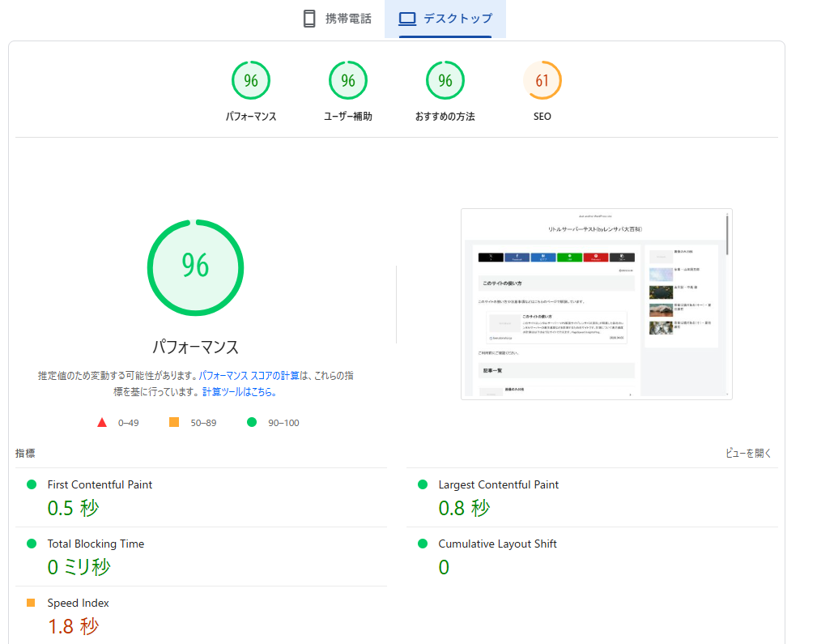The height and width of the screenshot is (644, 817).
Task: Click the 50–89 legend text
Action: pos(203,423)
